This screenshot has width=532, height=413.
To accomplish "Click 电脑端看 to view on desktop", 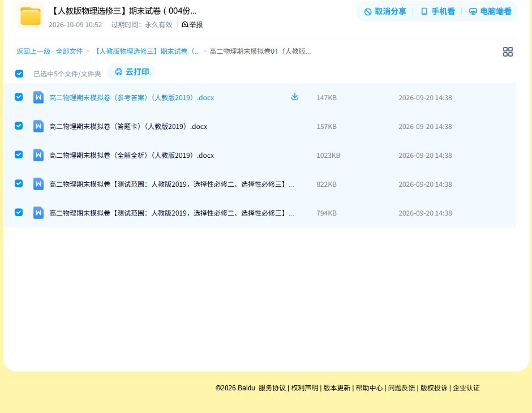I will (490, 11).
